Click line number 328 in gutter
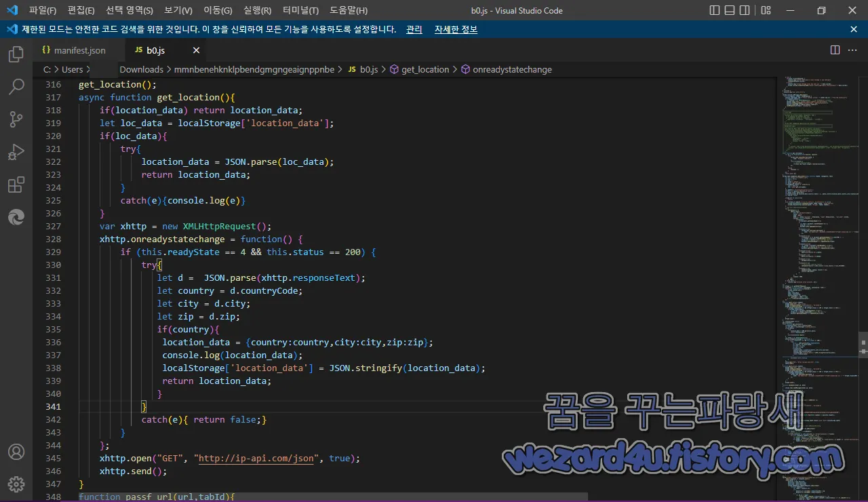 [53, 239]
